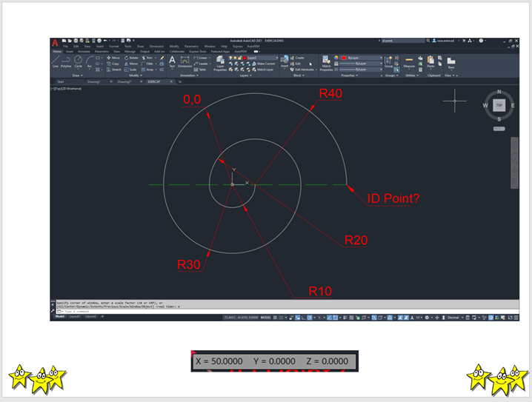The image size is (532, 402).
Task: Click the Insert block tool
Action: point(285,61)
